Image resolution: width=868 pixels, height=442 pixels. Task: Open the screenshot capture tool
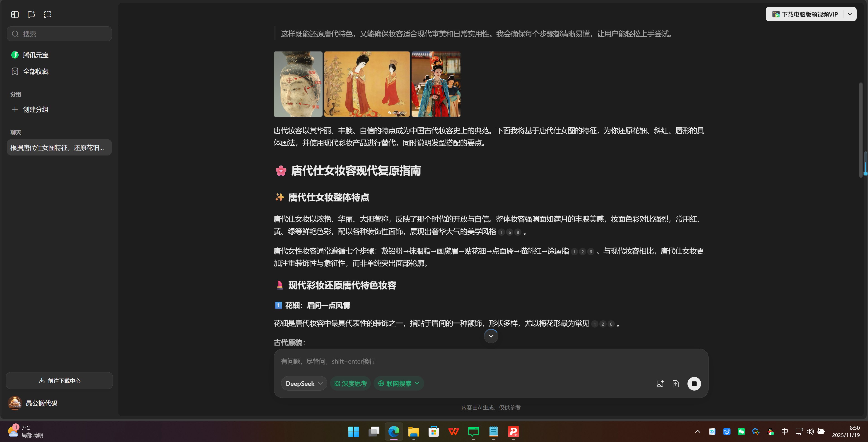click(x=47, y=14)
